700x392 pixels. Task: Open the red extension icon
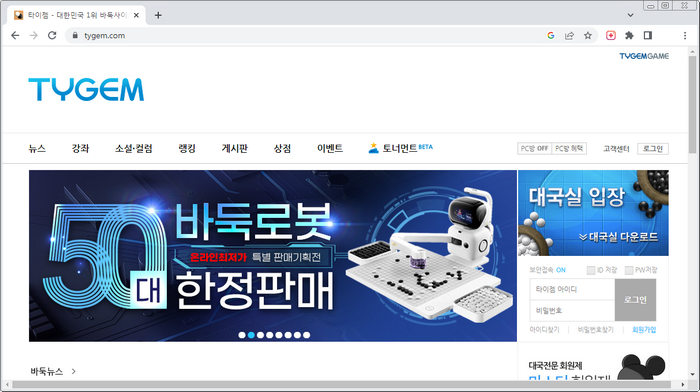(611, 35)
